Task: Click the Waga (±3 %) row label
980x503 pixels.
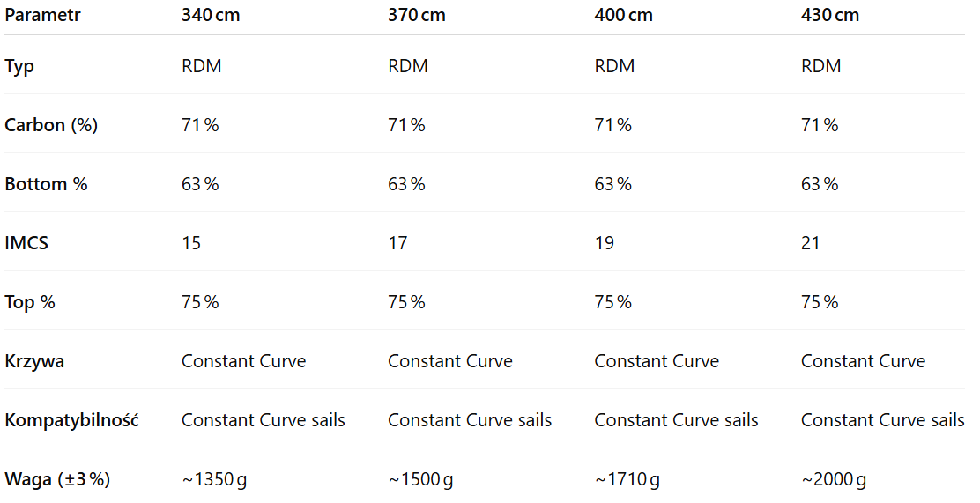Action: (x=57, y=479)
